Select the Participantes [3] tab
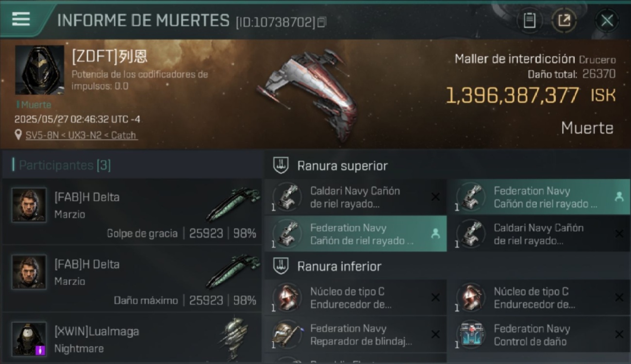The height and width of the screenshot is (364, 631). pyautogui.click(x=64, y=165)
